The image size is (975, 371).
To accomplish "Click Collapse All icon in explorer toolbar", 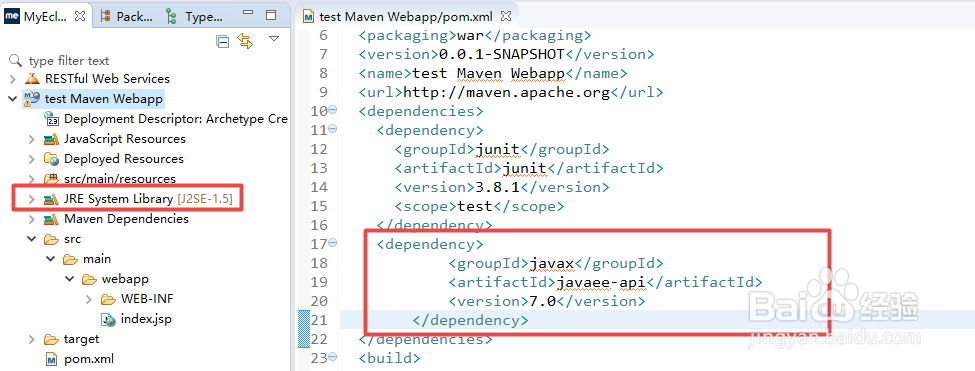I will (x=223, y=42).
